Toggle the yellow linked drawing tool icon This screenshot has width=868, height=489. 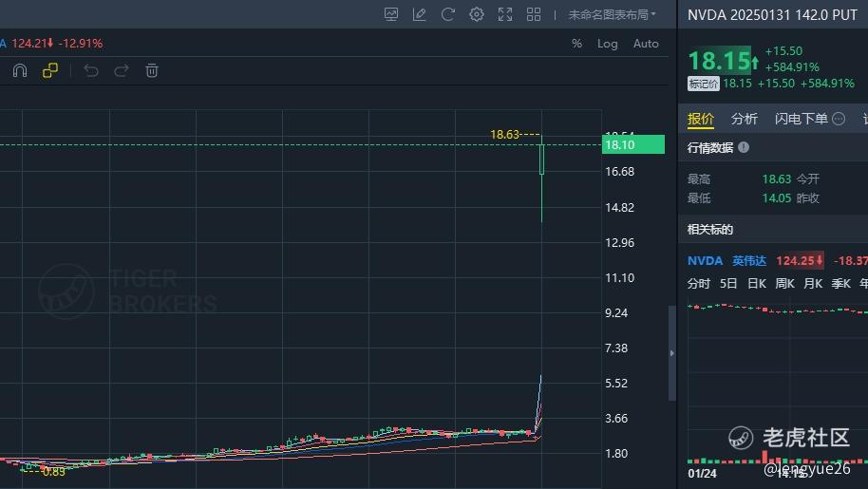point(50,71)
